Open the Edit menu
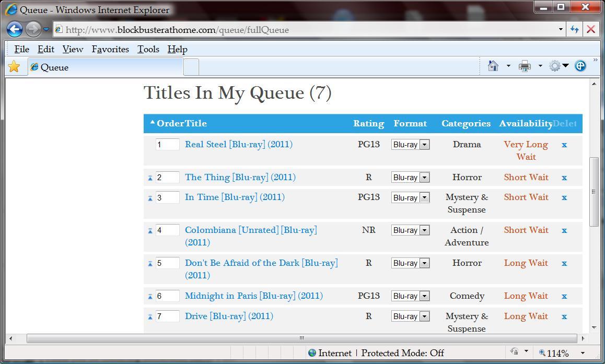605x364 pixels. click(46, 49)
